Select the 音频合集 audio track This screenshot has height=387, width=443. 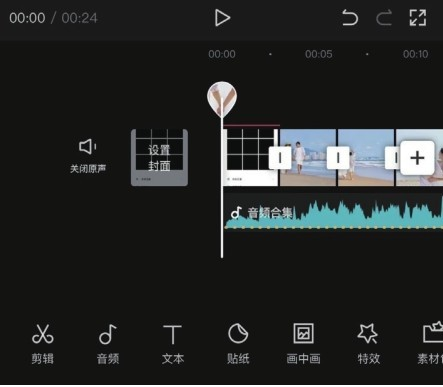click(x=333, y=212)
